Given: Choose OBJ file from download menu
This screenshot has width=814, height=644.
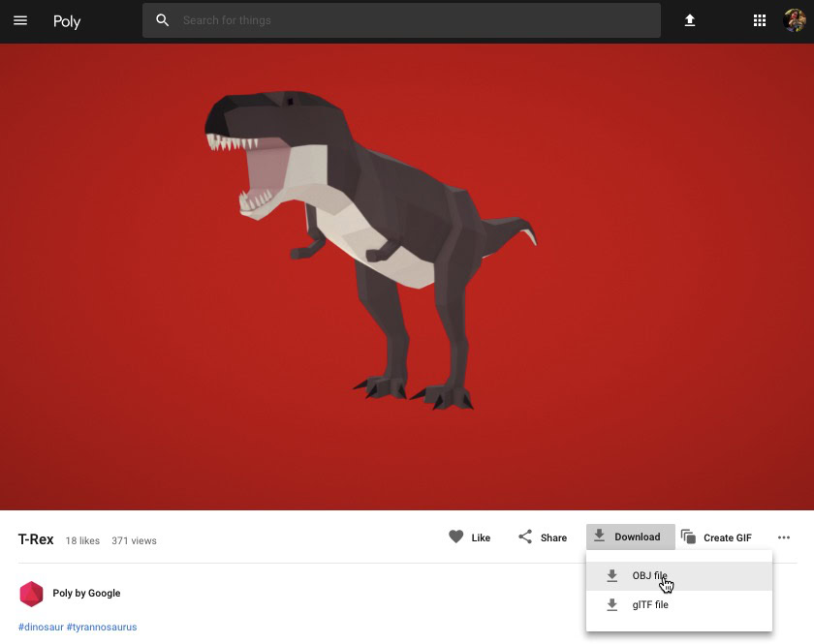Looking at the screenshot, I should (x=679, y=575).
